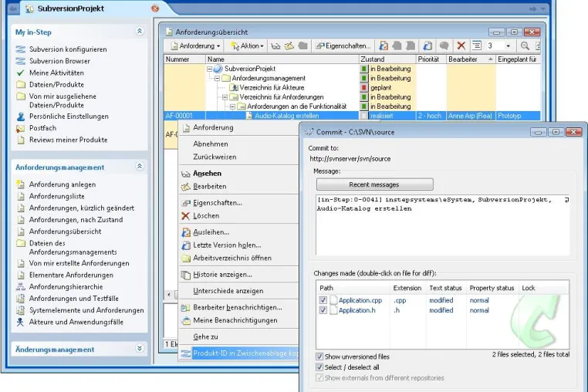Click the pencil edit icon in toolbar
The image size is (588, 392).
click(289, 46)
